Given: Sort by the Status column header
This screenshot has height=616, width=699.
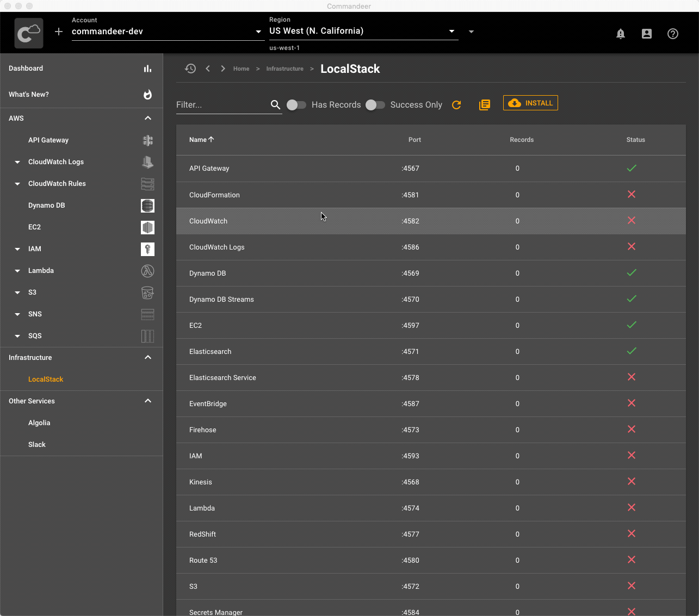Looking at the screenshot, I should pyautogui.click(x=635, y=140).
